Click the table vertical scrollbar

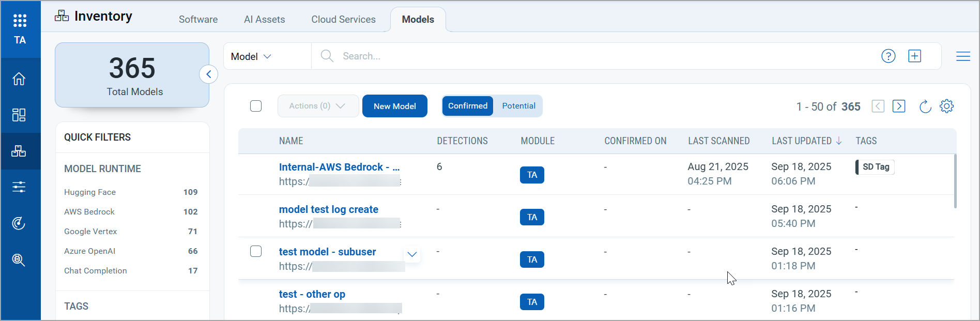955,181
